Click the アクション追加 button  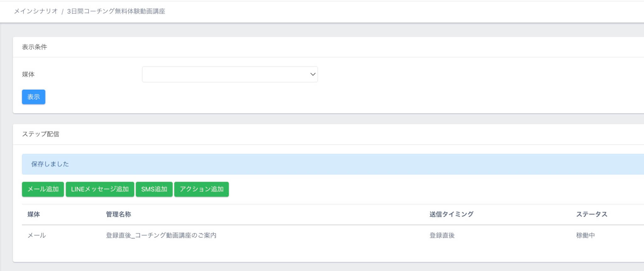(202, 189)
